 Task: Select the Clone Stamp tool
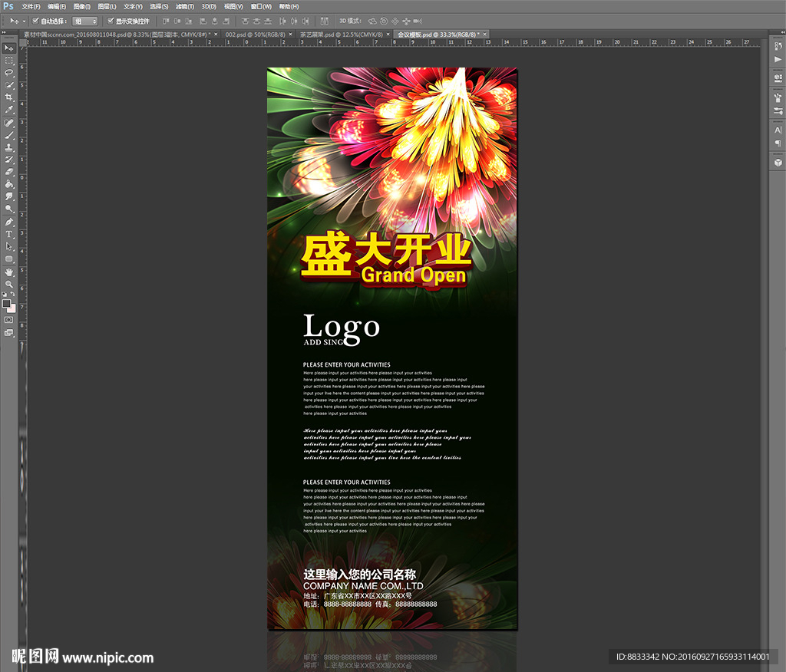click(9, 147)
